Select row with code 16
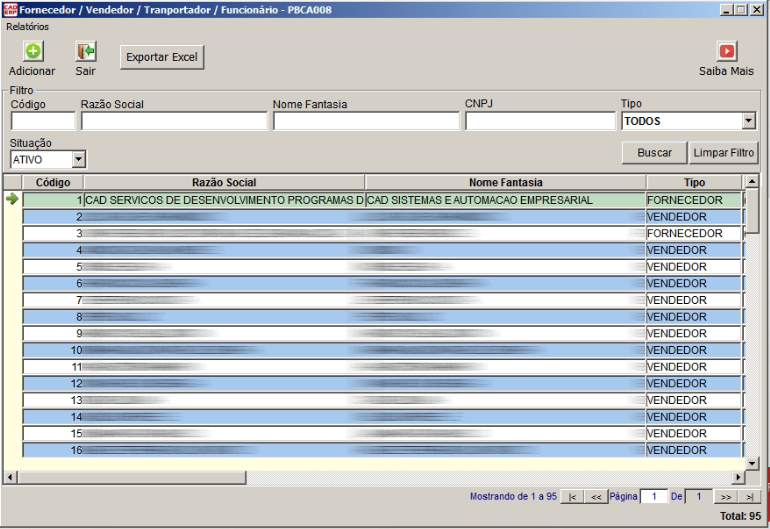The height and width of the screenshot is (529, 770). click(382, 450)
